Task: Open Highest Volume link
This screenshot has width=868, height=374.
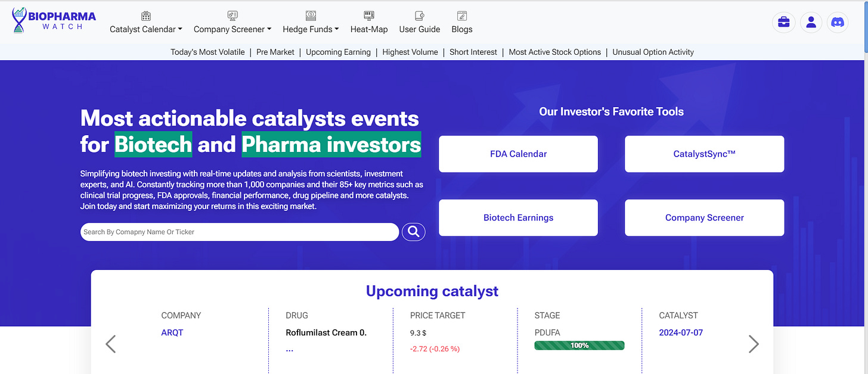Action: pos(410,52)
